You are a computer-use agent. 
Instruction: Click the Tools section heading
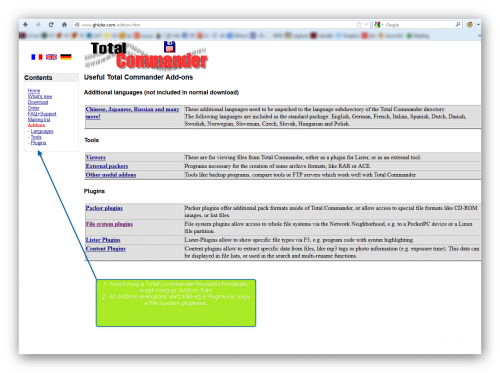pos(91,140)
